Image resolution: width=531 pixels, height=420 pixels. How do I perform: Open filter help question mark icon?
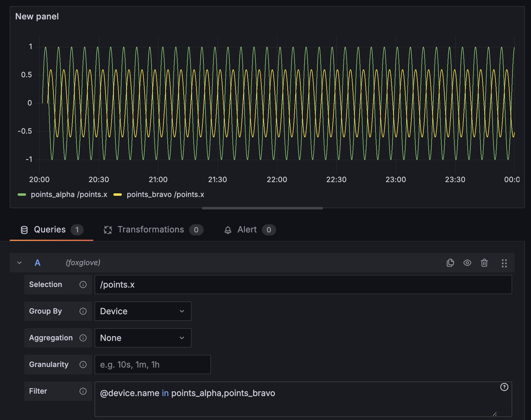pos(504,387)
